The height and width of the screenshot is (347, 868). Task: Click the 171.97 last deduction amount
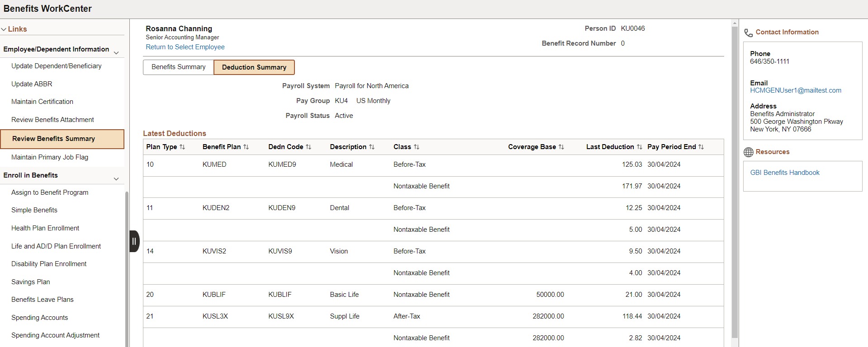point(632,186)
